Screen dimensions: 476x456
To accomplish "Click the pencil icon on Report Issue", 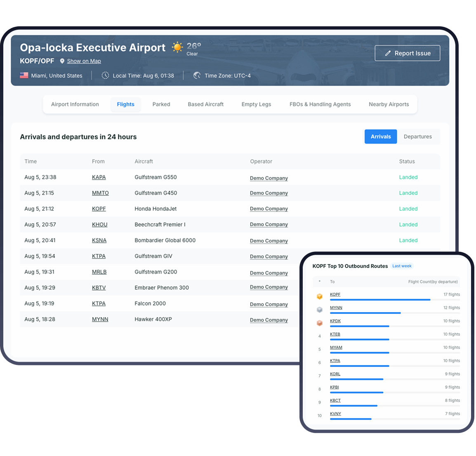I will [x=388, y=53].
